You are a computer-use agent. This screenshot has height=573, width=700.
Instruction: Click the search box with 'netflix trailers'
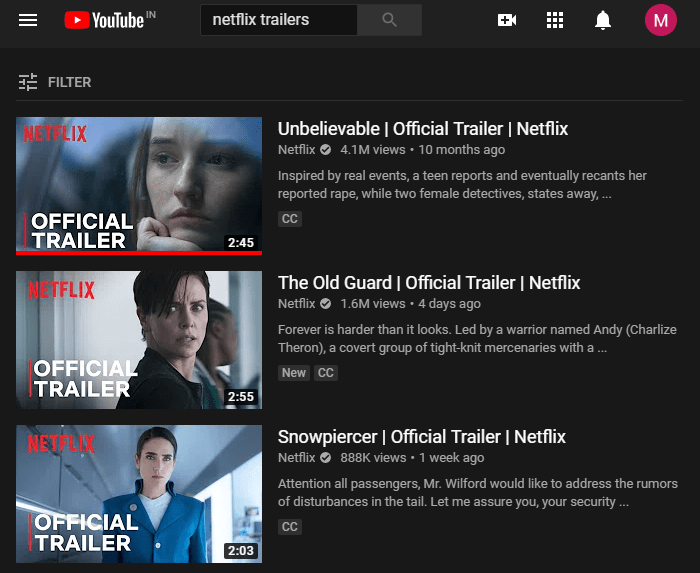[278, 20]
